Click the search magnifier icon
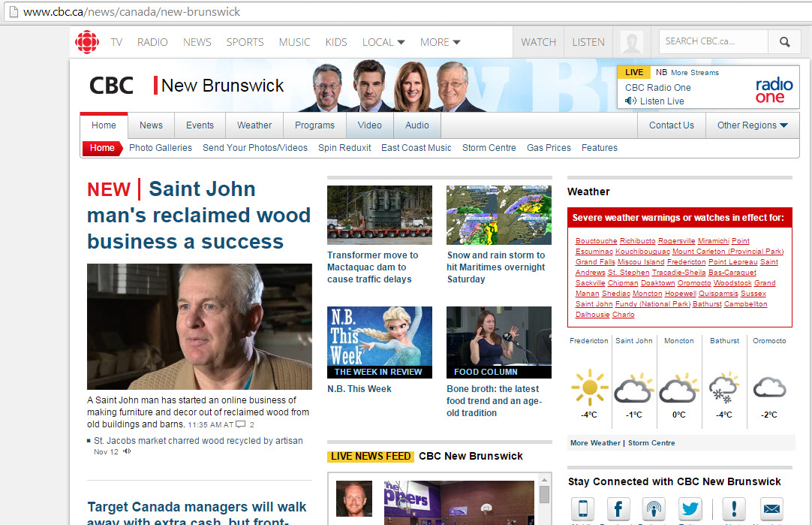Screen dimensions: 812x525 coord(784,42)
